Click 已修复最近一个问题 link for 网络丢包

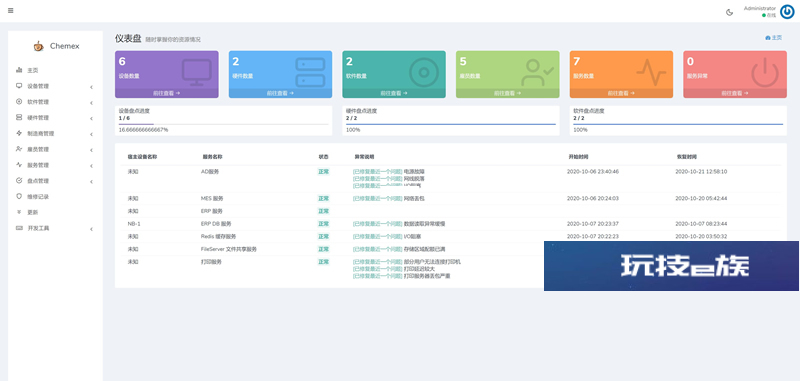pos(378,198)
